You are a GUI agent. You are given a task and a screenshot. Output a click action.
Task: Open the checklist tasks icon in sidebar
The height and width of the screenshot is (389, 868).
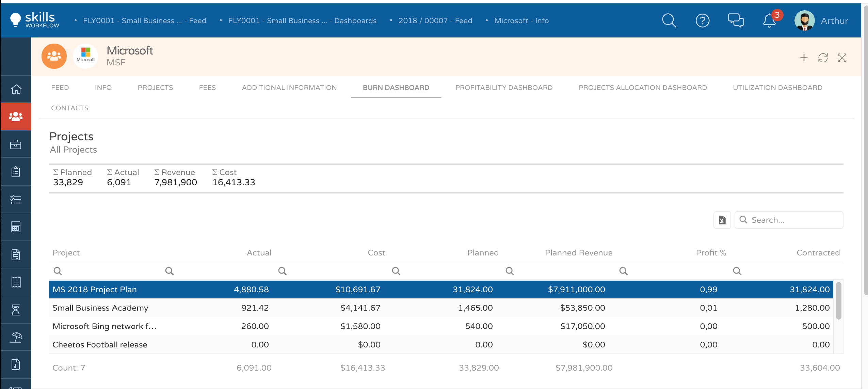(16, 199)
